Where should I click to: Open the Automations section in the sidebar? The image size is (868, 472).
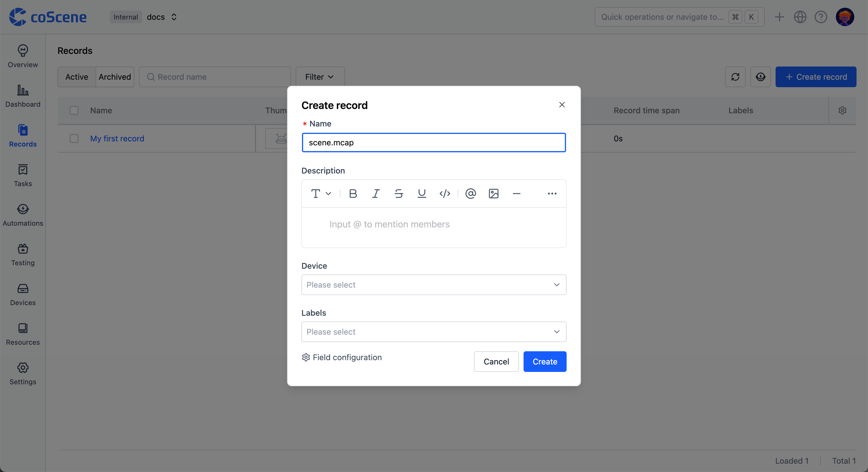(23, 214)
